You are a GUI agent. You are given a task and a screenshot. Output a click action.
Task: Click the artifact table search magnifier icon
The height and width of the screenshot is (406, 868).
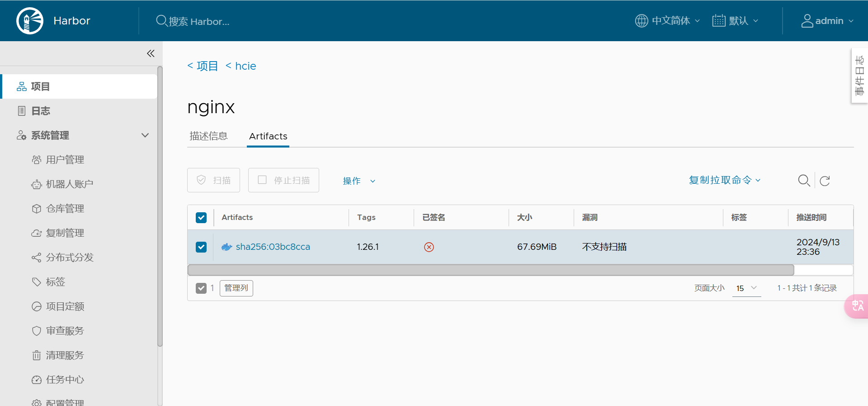pos(804,181)
